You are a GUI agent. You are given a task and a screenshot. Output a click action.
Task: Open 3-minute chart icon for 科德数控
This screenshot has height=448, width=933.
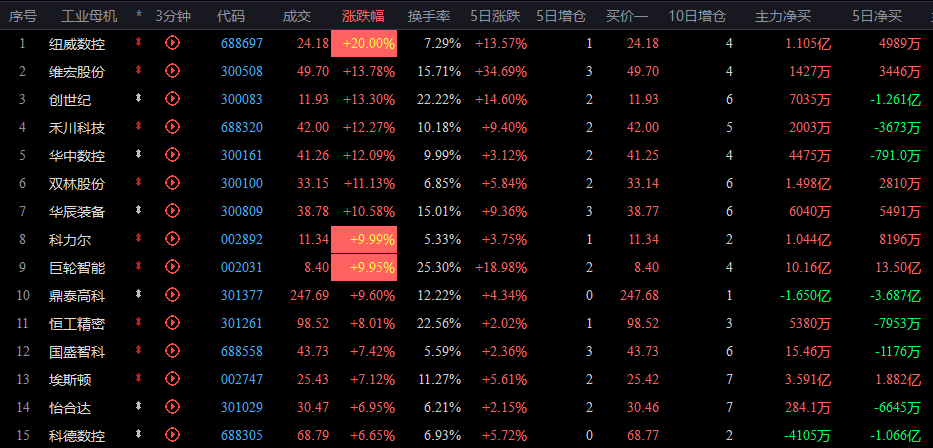pyautogui.click(x=173, y=435)
